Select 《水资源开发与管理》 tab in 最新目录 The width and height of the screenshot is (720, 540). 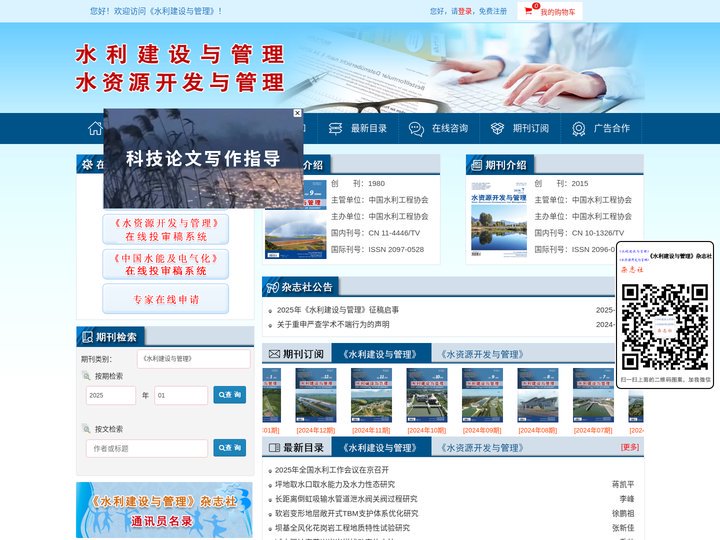tap(482, 448)
